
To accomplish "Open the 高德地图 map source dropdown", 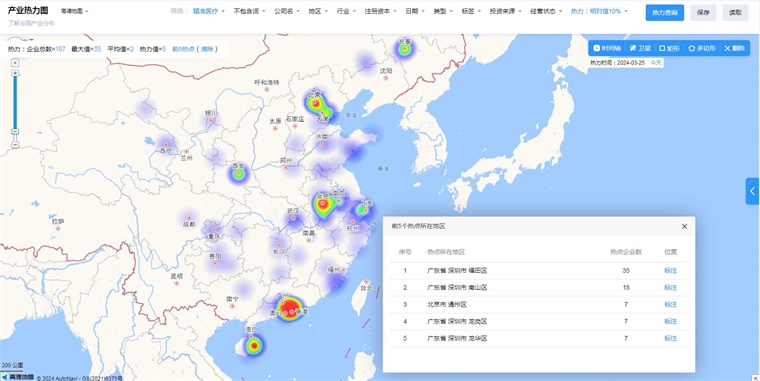I will pyautogui.click(x=74, y=11).
